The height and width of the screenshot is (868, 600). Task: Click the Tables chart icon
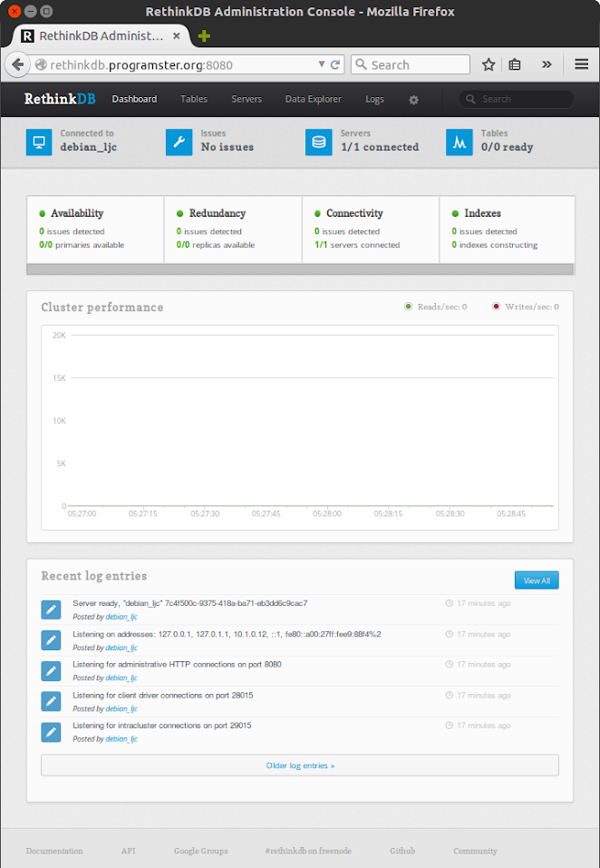coord(460,141)
